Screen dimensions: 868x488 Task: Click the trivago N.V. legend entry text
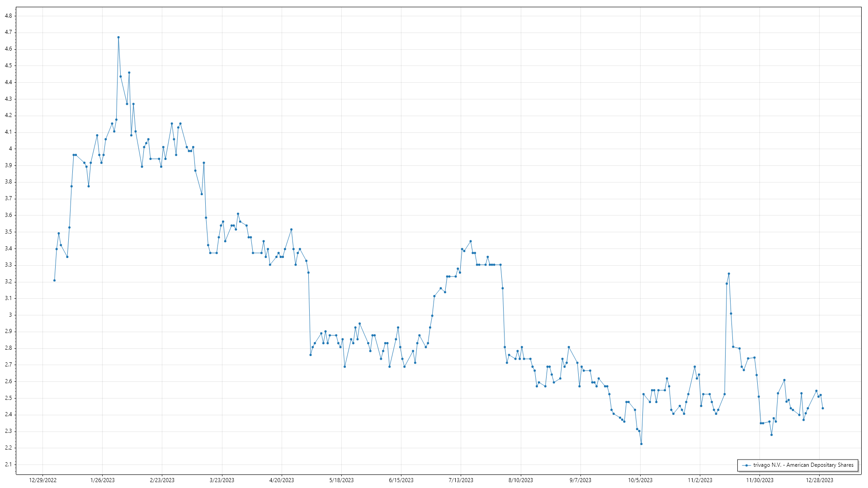(803, 465)
